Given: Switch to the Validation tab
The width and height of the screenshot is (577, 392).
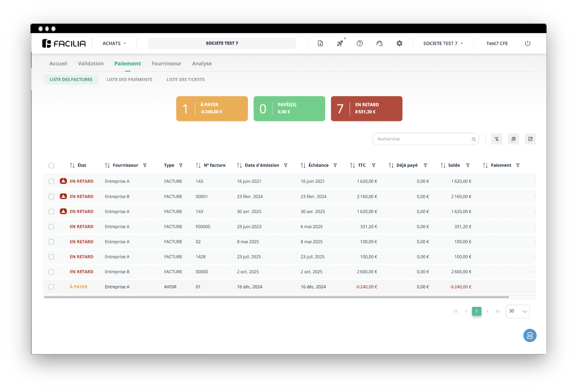Looking at the screenshot, I should coord(90,64).
